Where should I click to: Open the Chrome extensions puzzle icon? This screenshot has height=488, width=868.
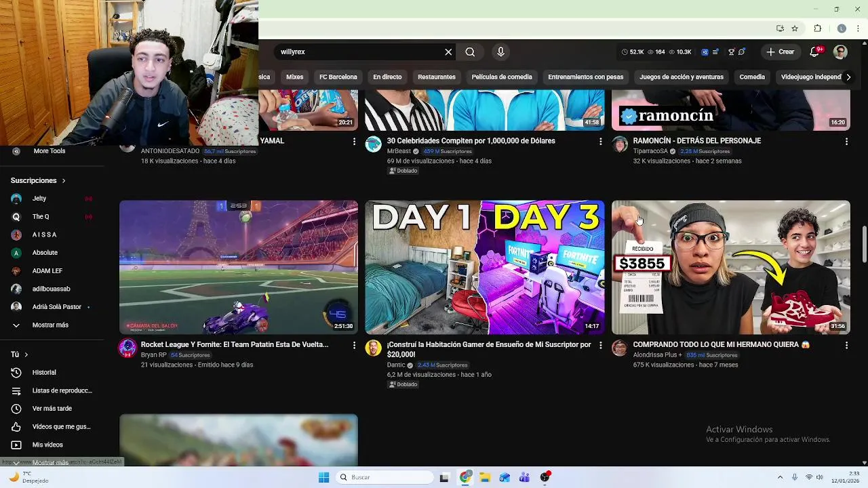tap(818, 28)
